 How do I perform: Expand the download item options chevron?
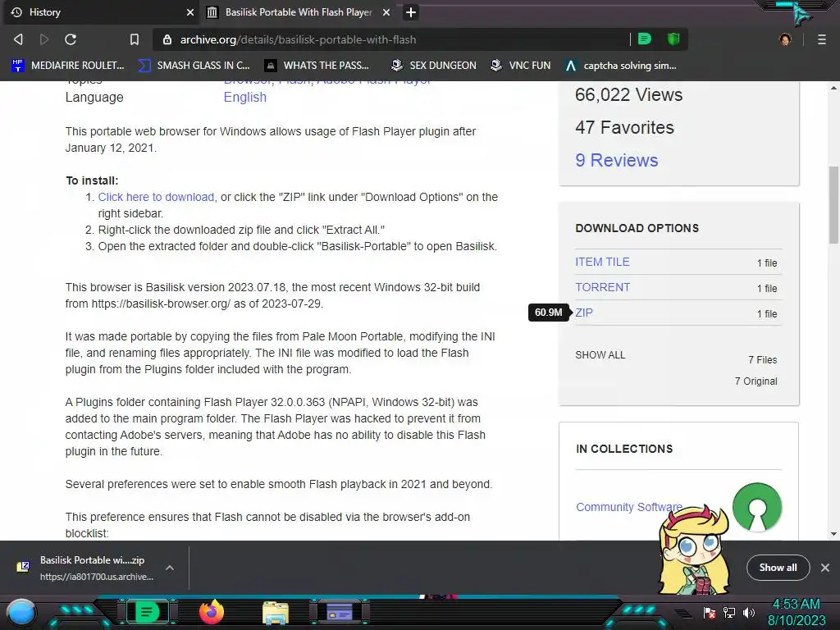tap(170, 568)
